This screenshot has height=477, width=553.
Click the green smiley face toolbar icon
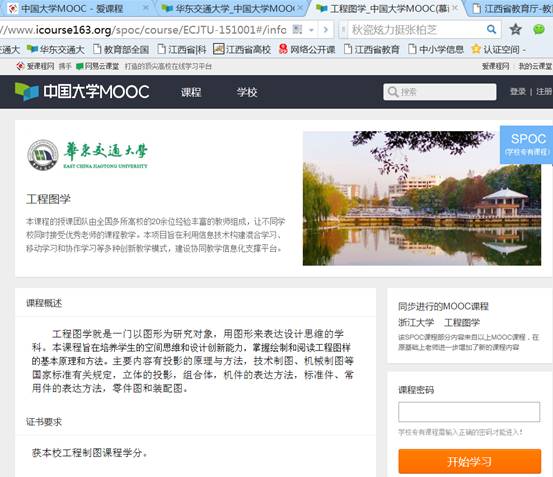pyautogui.click(x=539, y=30)
